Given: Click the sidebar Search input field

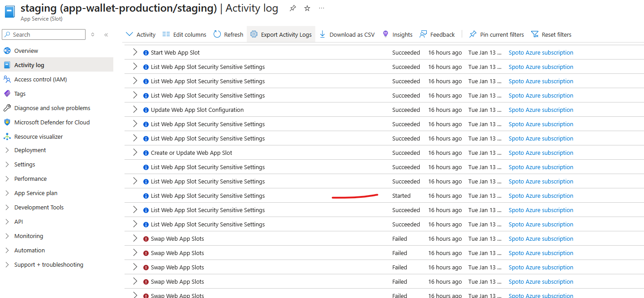Looking at the screenshot, I should (x=43, y=34).
